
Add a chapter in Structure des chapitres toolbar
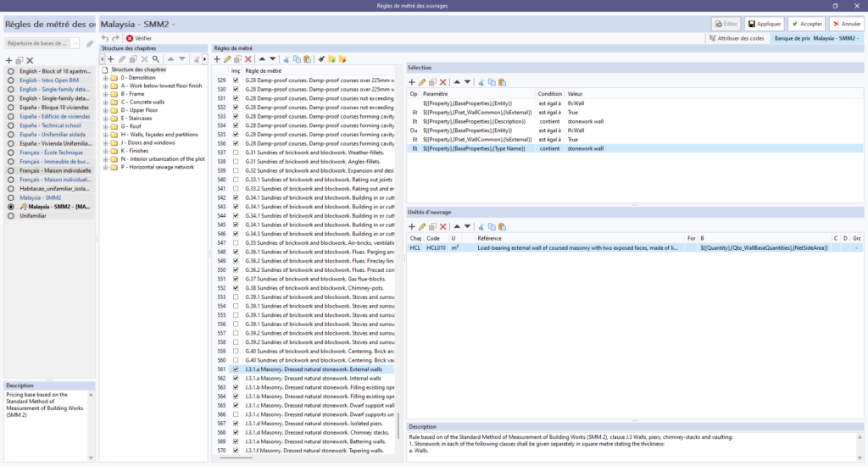click(111, 59)
